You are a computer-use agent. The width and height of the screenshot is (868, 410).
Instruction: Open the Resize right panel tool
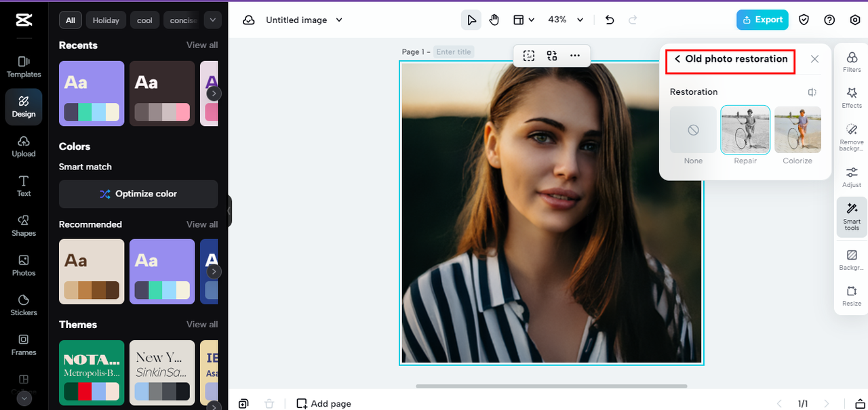[x=852, y=296]
